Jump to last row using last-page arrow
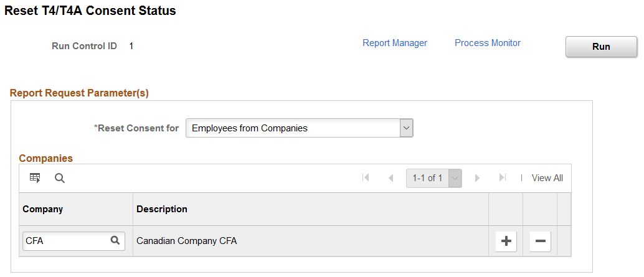Screen dimensions: 644x277 point(502,178)
